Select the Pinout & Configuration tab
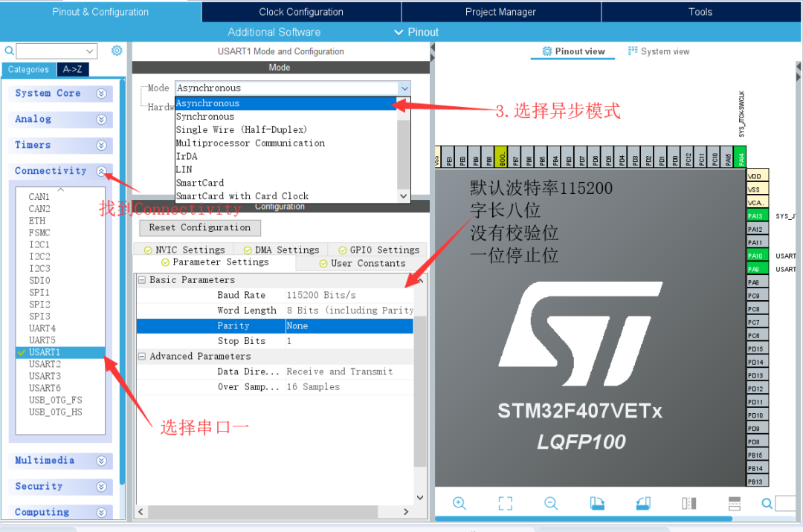This screenshot has width=803, height=532. coord(100,12)
